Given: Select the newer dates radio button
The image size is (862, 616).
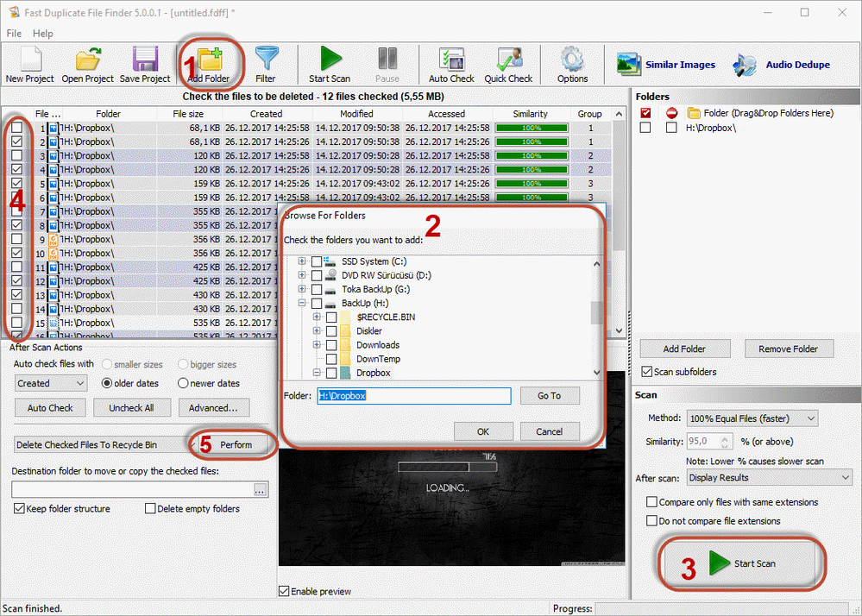Looking at the screenshot, I should click(x=183, y=383).
